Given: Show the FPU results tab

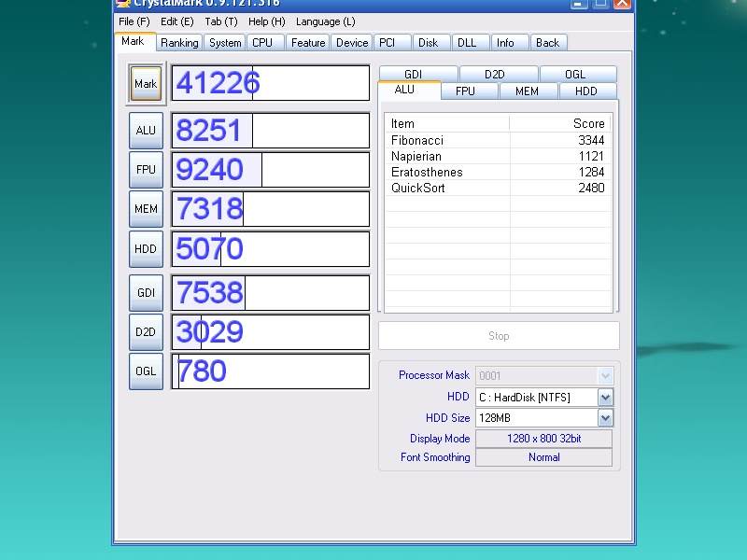Looking at the screenshot, I should tap(465, 91).
